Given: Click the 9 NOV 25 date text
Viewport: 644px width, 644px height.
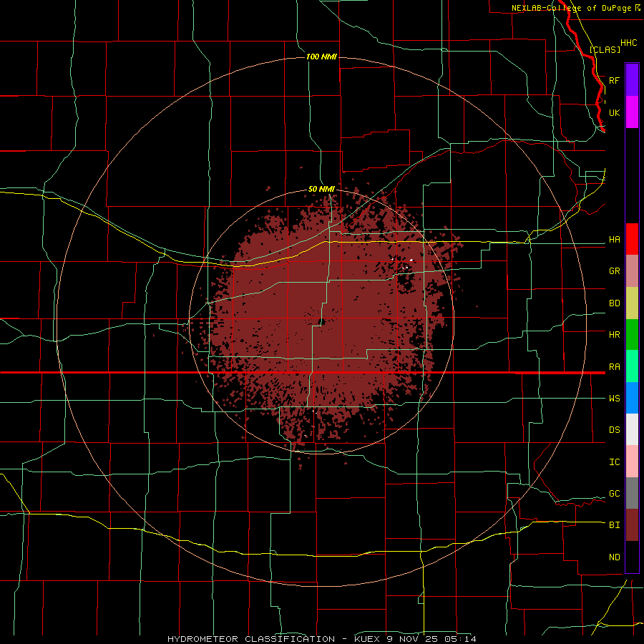Looking at the screenshot, I should point(411,639).
